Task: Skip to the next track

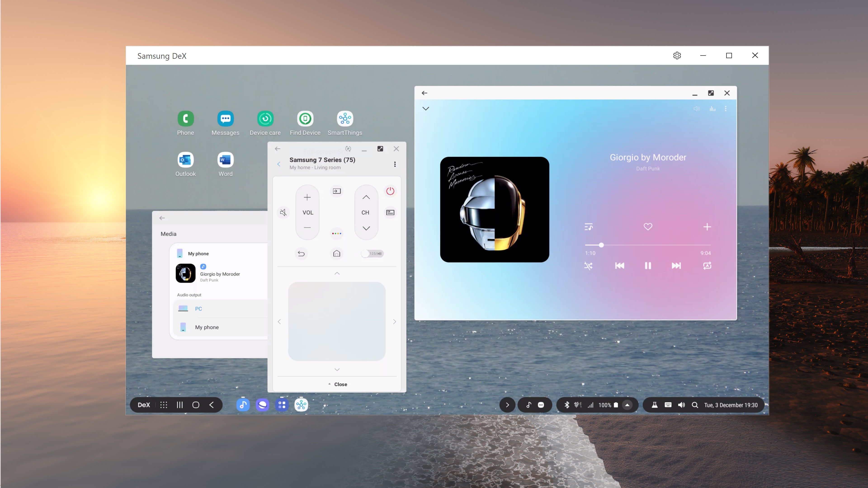Action: click(676, 266)
